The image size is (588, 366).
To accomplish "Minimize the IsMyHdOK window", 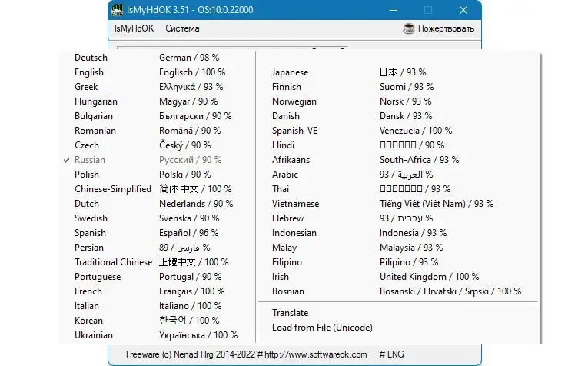I will (394, 10).
